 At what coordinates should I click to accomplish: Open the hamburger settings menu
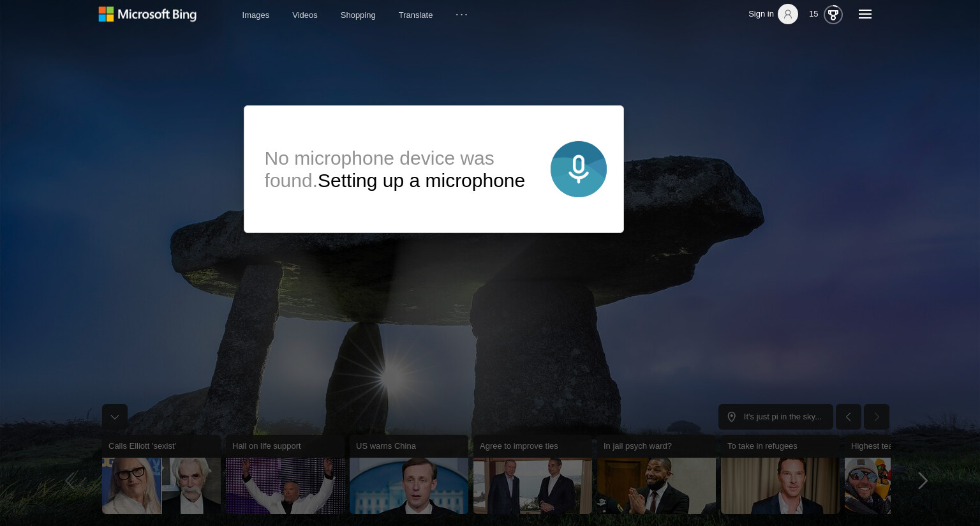point(865,14)
